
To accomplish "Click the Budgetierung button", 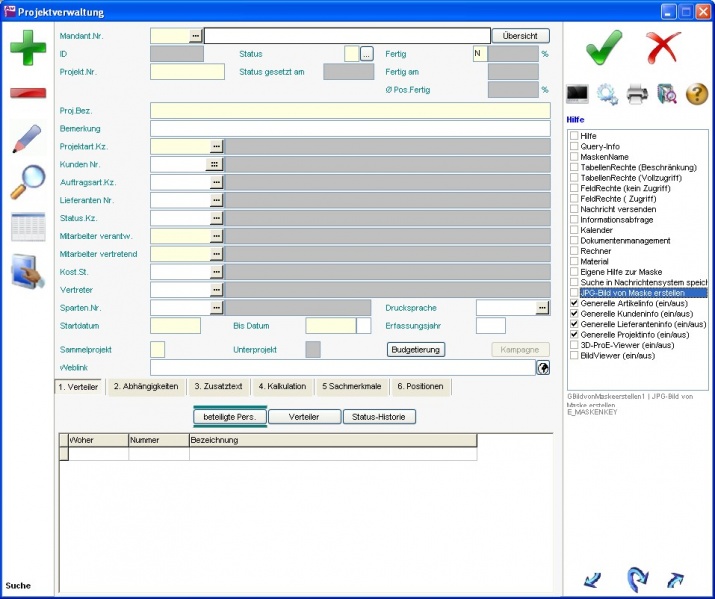I will pos(415,349).
